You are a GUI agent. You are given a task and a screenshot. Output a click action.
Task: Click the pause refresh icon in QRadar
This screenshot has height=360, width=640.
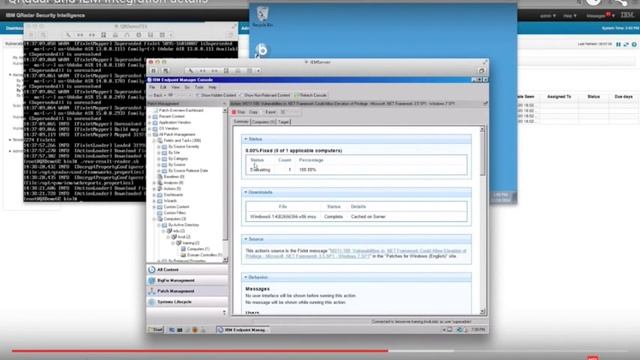point(618,44)
